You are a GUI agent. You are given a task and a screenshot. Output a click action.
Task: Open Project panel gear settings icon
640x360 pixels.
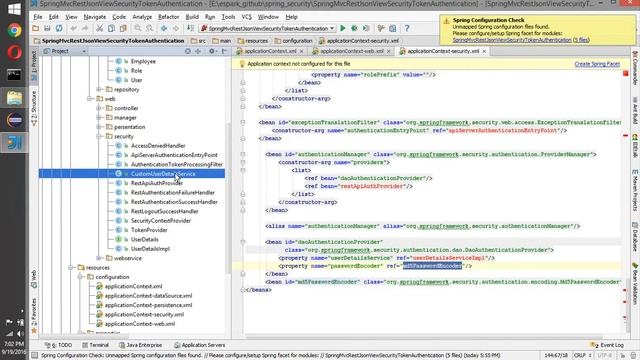212,51
